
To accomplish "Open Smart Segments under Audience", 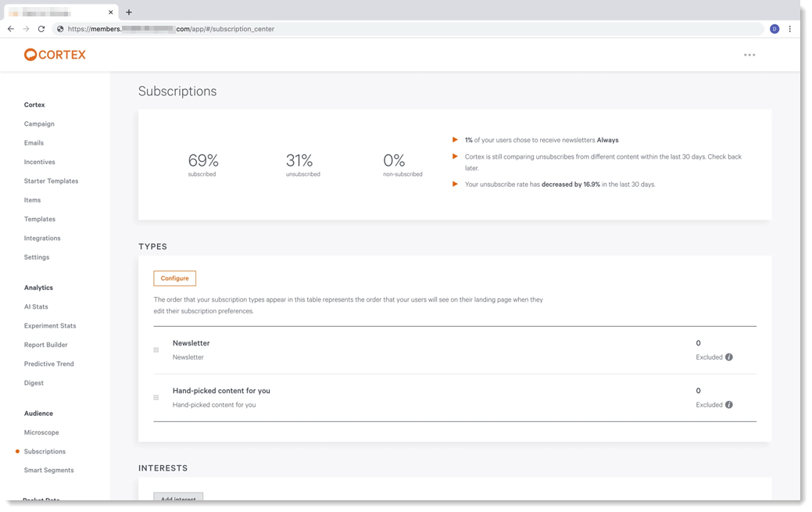I will tap(48, 471).
